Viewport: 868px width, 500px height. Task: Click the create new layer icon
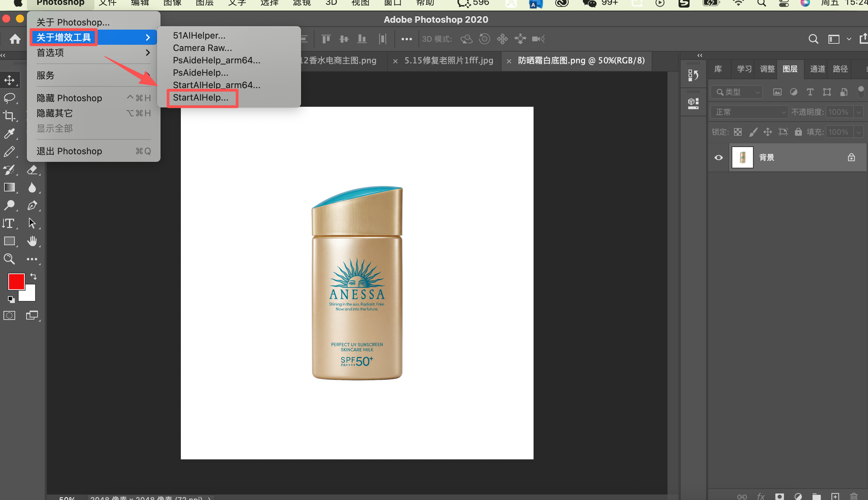coord(835,497)
